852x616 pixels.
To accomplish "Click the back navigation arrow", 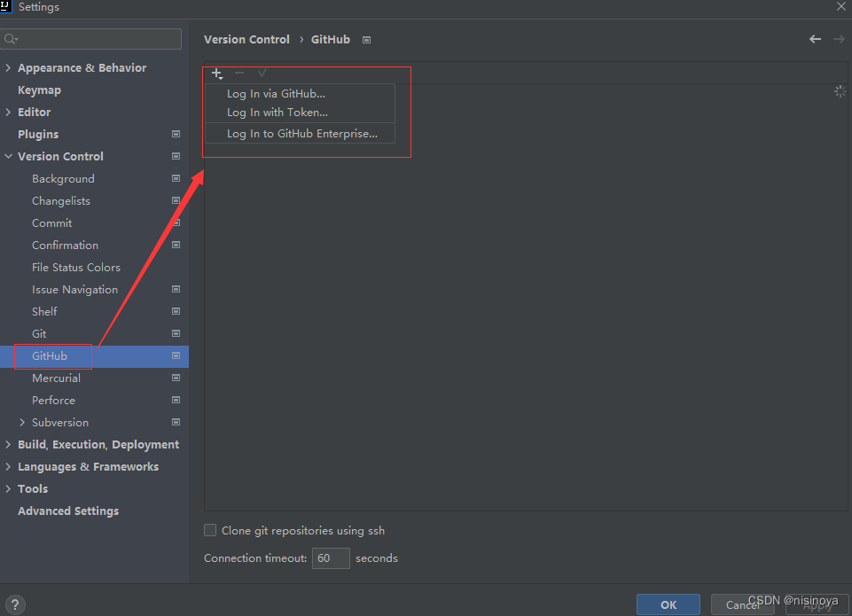I will [x=815, y=39].
